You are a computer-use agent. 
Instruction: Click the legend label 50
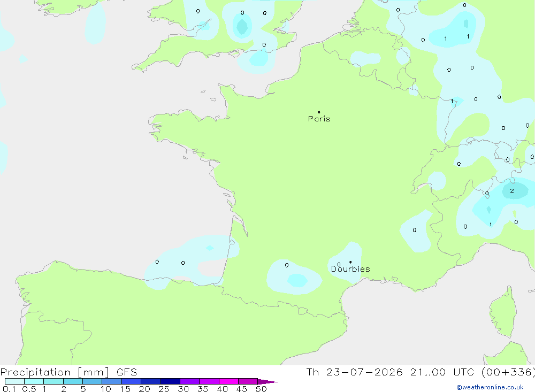tap(261, 389)
